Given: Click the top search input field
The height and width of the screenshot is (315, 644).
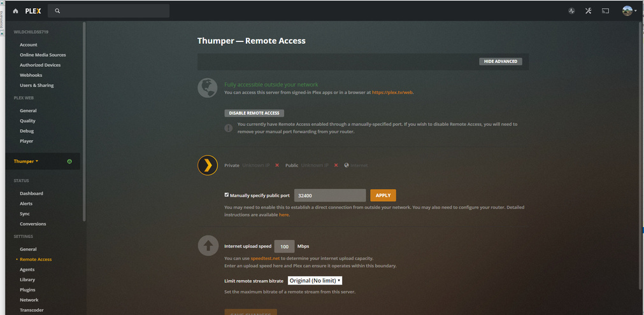Looking at the screenshot, I should click(x=108, y=11).
